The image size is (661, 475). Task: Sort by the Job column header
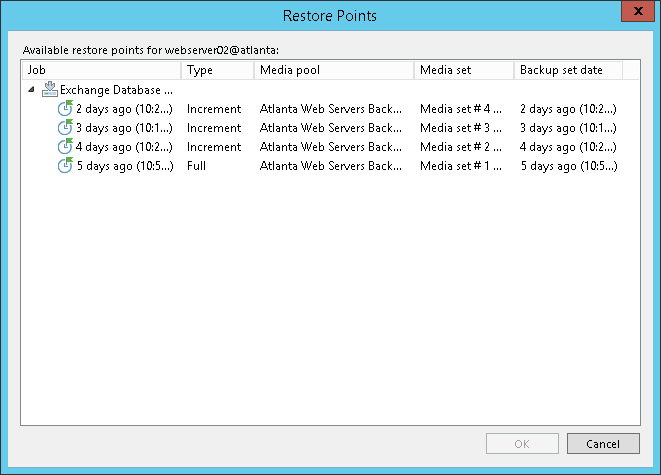pos(100,70)
